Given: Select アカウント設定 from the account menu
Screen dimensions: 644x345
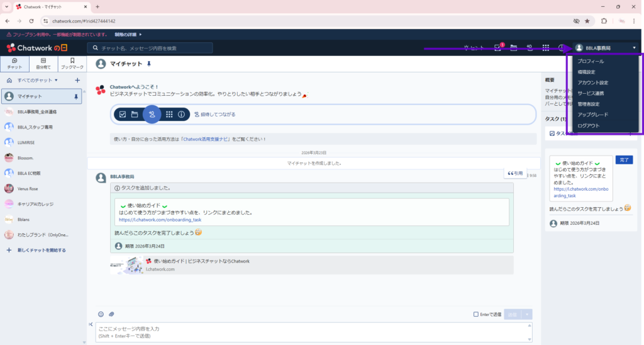Looking at the screenshot, I should pyautogui.click(x=592, y=82).
